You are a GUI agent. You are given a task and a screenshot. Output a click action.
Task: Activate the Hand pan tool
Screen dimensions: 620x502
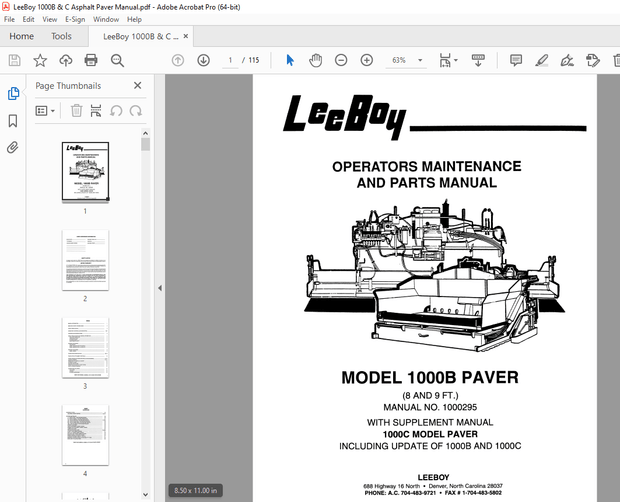(315, 60)
